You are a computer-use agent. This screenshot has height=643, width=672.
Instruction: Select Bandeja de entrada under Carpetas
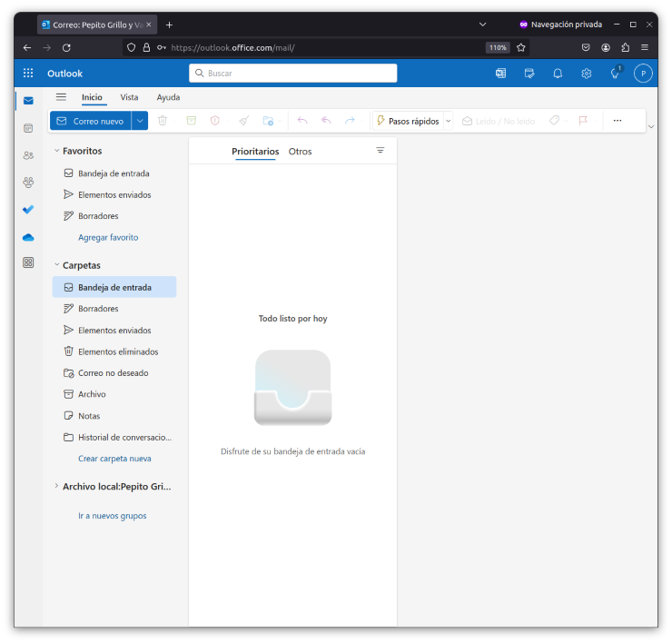(x=114, y=287)
